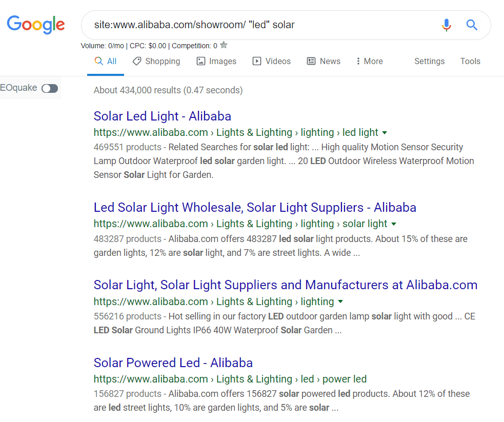
Task: Click the Google logo
Action: pos(36,24)
